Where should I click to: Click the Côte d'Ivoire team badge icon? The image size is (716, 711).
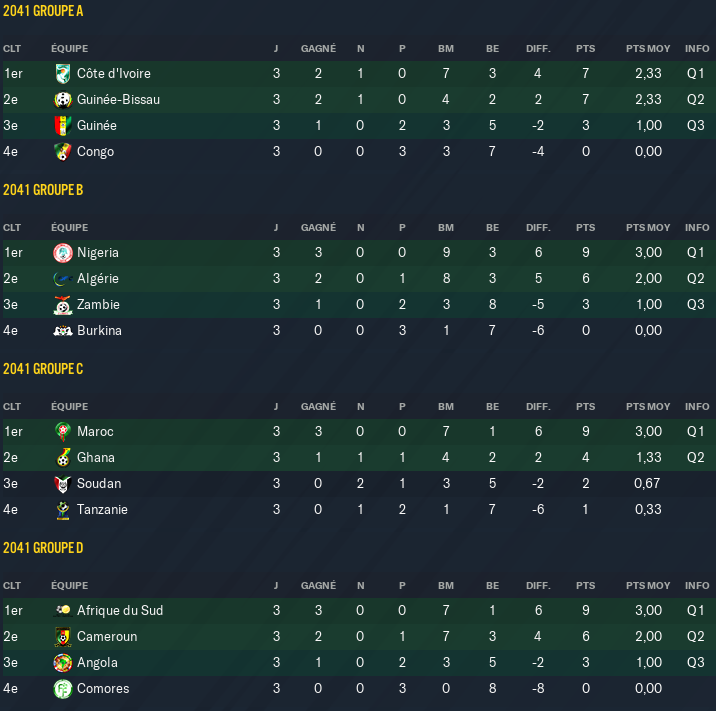tap(63, 74)
